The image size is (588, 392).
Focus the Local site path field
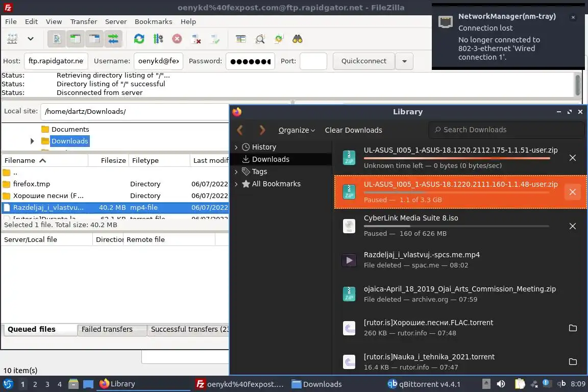click(135, 111)
